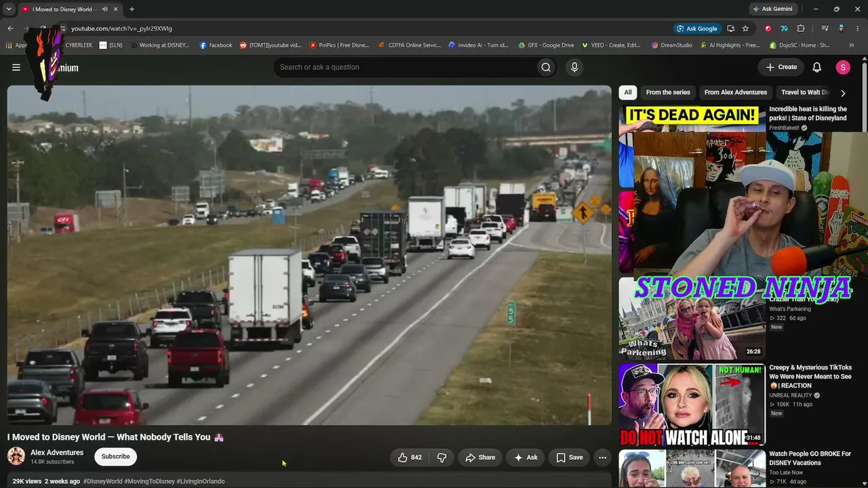Image resolution: width=868 pixels, height=488 pixels.
Task: Go back using the browser back arrow
Action: (10, 28)
